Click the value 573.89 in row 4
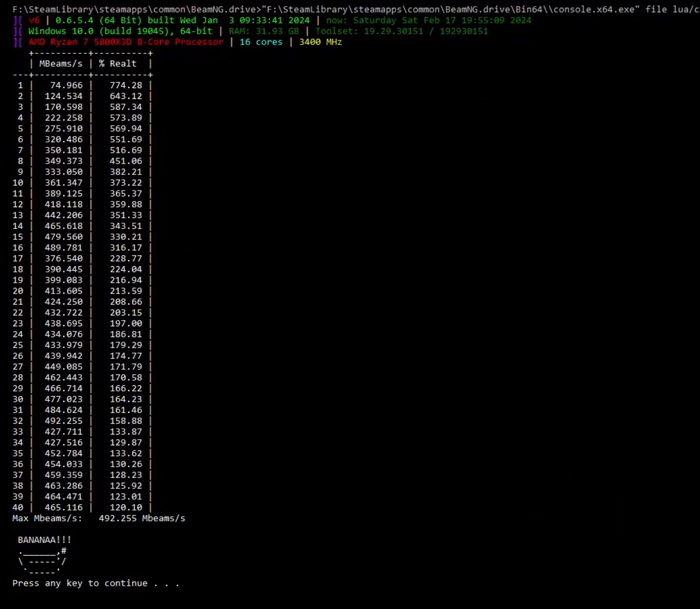The image size is (700, 609). tap(126, 118)
